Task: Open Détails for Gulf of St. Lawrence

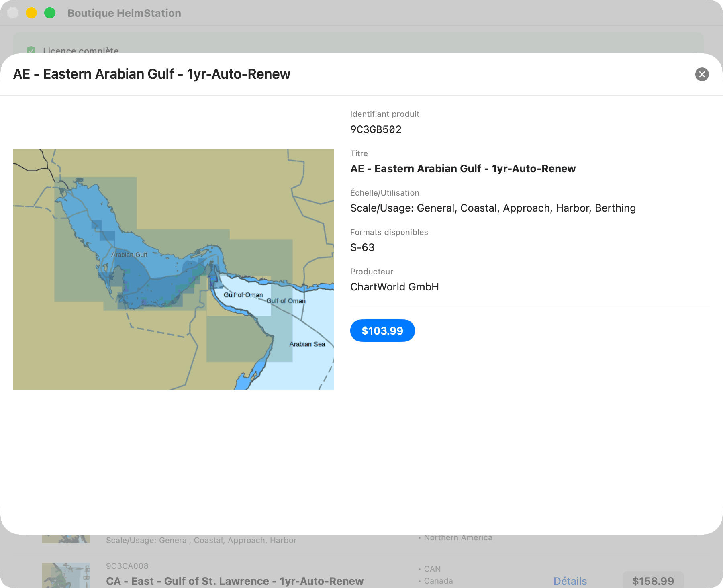Action: coord(570,581)
